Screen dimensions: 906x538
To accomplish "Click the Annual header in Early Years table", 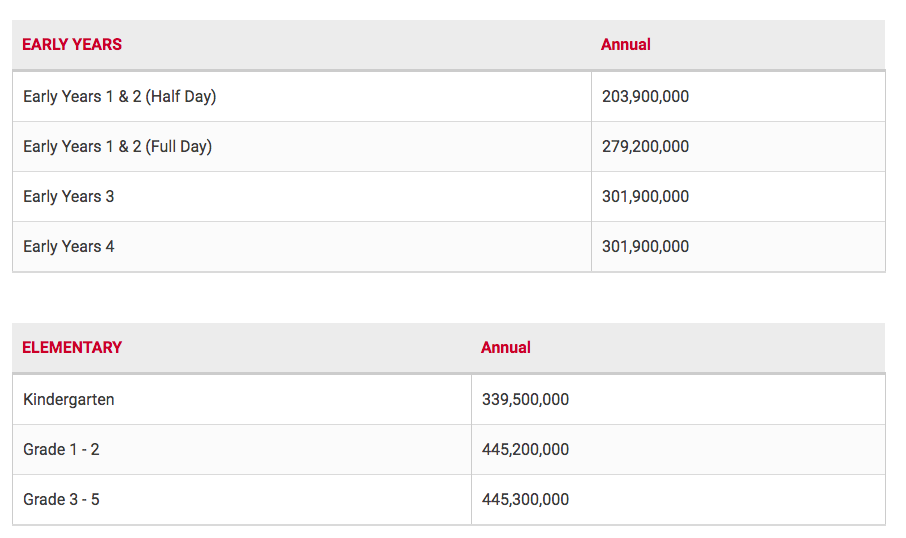I will click(x=626, y=45).
